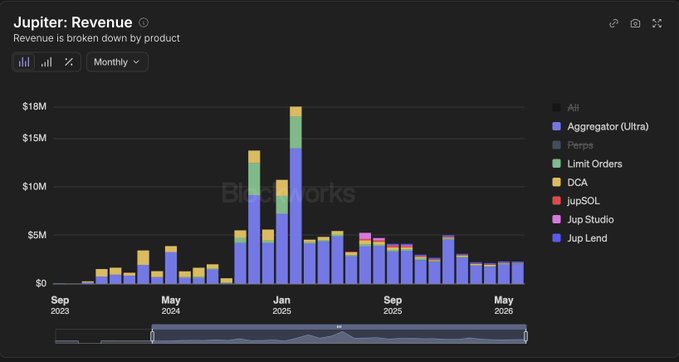Click the DCA yellow color swatch
The image size is (679, 362).
click(557, 182)
